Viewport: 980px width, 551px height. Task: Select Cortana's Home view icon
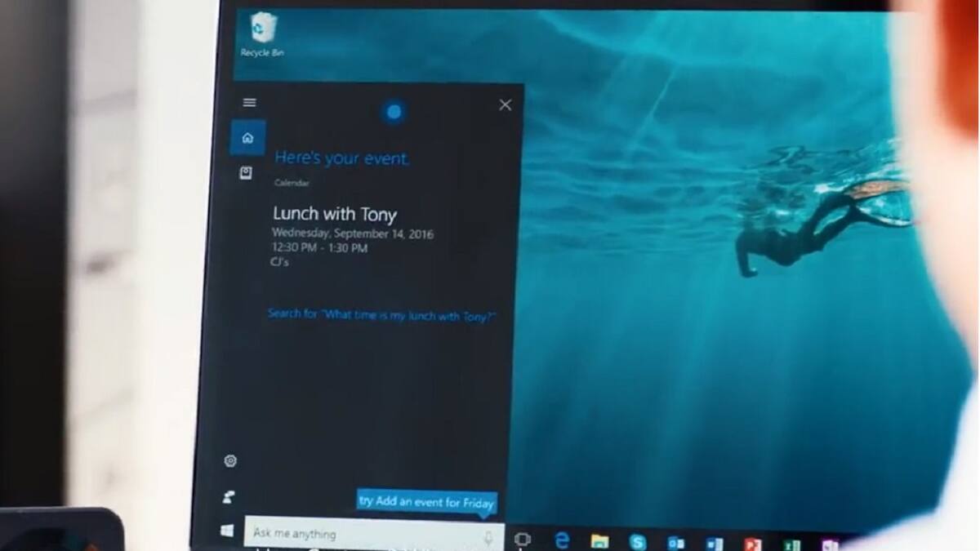(247, 137)
